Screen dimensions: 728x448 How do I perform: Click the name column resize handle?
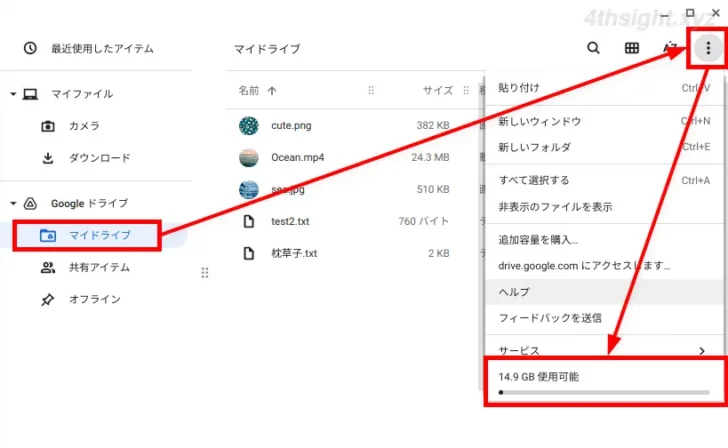[x=370, y=91]
